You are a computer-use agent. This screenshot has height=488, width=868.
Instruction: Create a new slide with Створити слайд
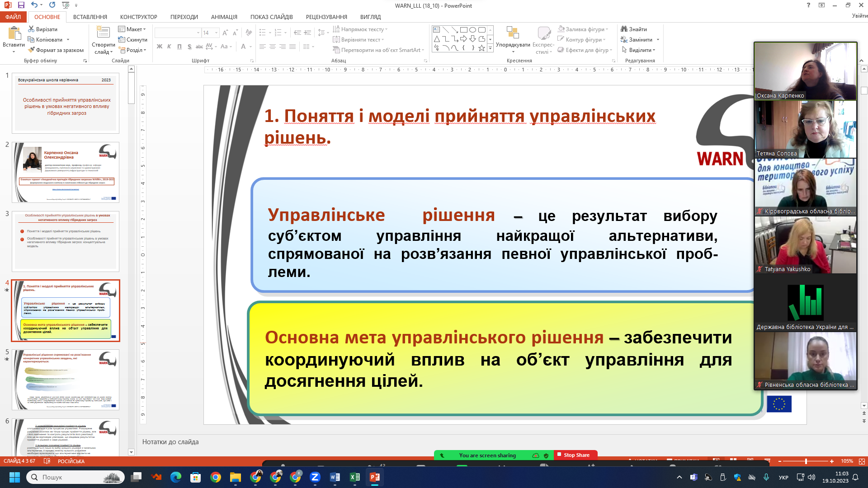[104, 40]
